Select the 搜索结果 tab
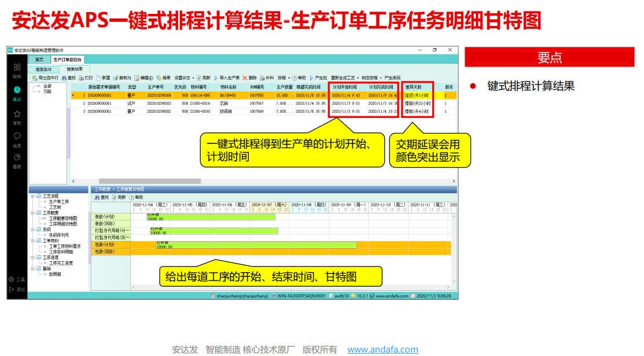The image size is (644, 356). point(74,69)
